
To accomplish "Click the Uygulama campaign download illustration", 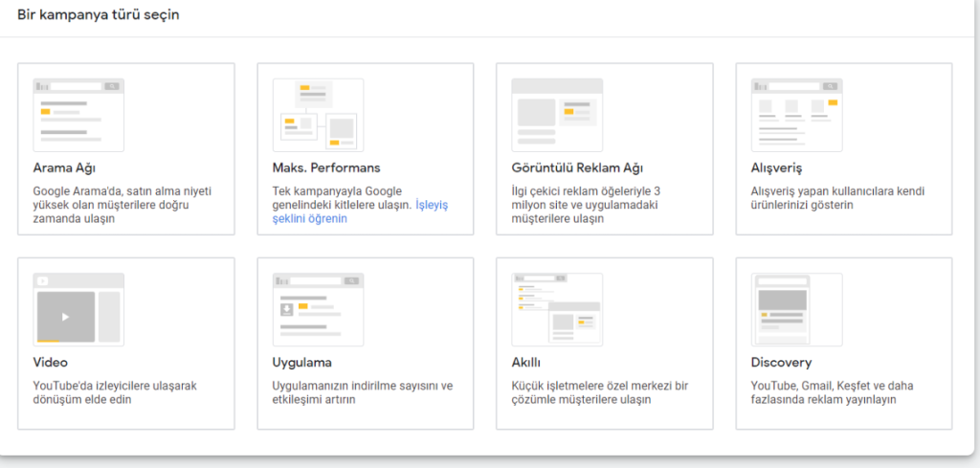I will click(318, 309).
